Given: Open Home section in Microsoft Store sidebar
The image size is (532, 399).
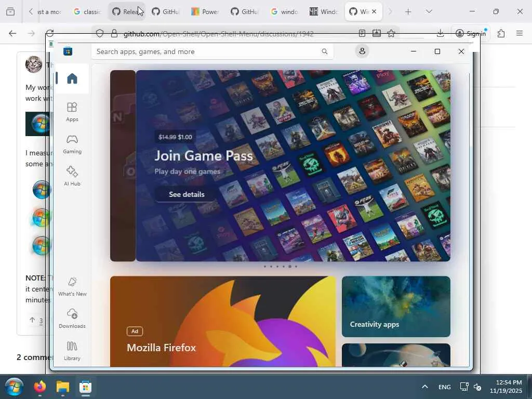Looking at the screenshot, I should [x=72, y=79].
